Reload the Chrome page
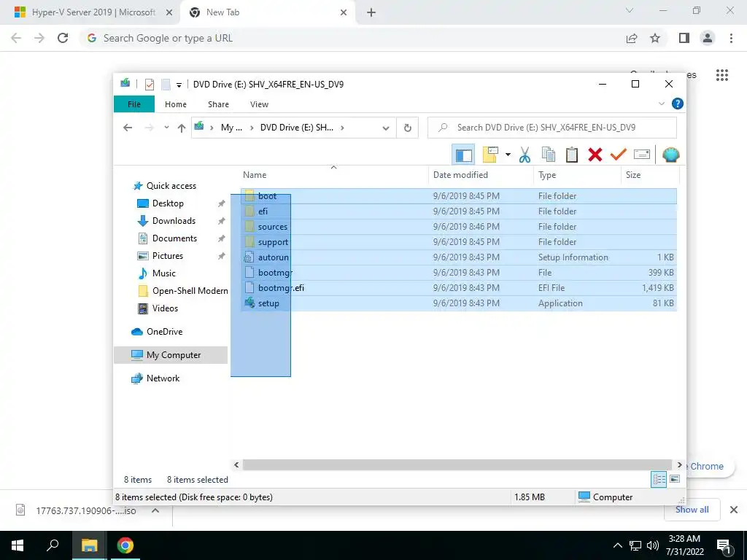Screen dimensions: 747x560 pyautogui.click(x=63, y=38)
